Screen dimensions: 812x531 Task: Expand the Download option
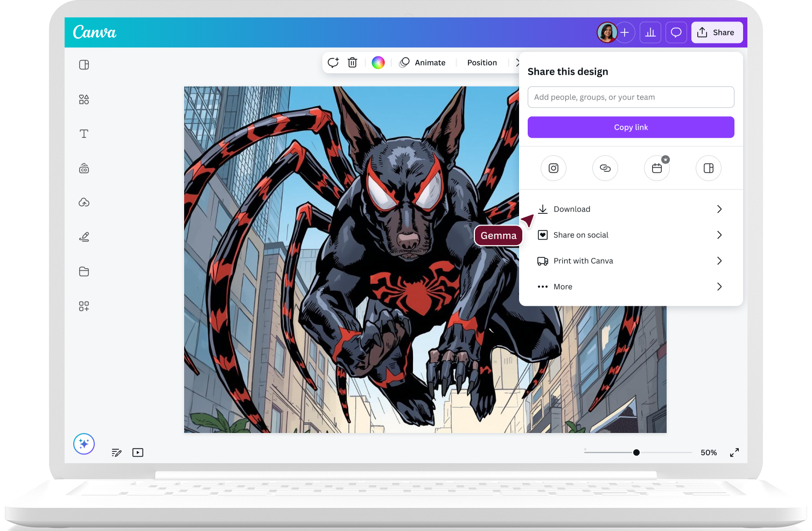tap(631, 209)
